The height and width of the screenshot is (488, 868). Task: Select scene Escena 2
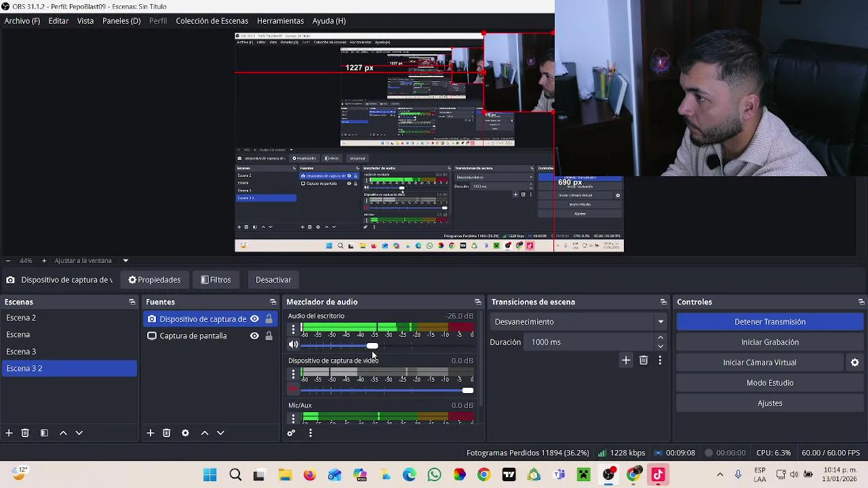69,318
